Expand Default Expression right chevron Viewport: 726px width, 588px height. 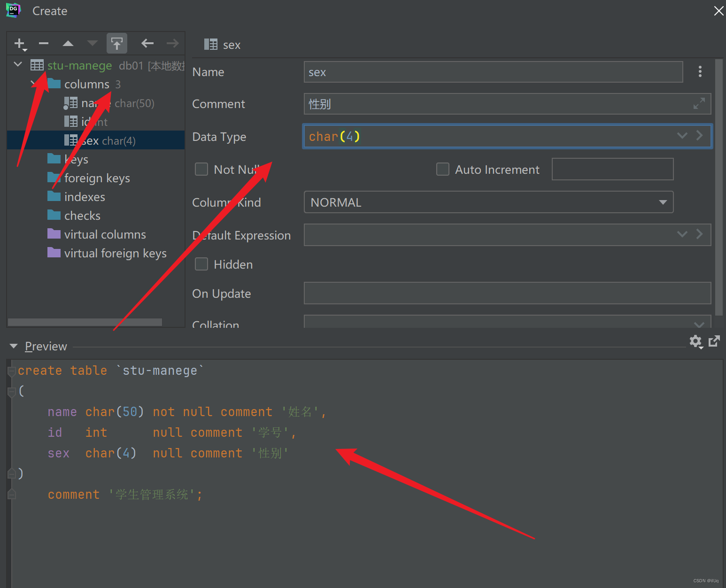tap(700, 234)
